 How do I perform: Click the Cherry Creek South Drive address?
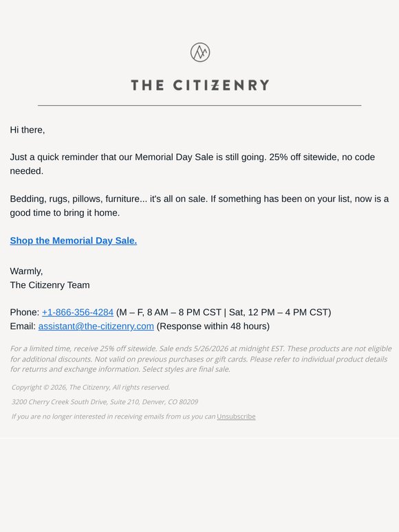(105, 401)
